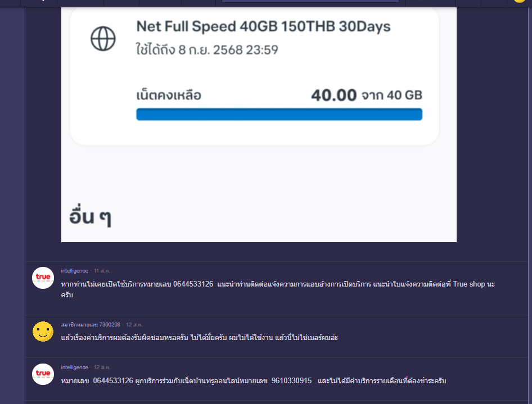Click the blue data-remaining progress bar
The image size is (532, 404).
(279, 114)
